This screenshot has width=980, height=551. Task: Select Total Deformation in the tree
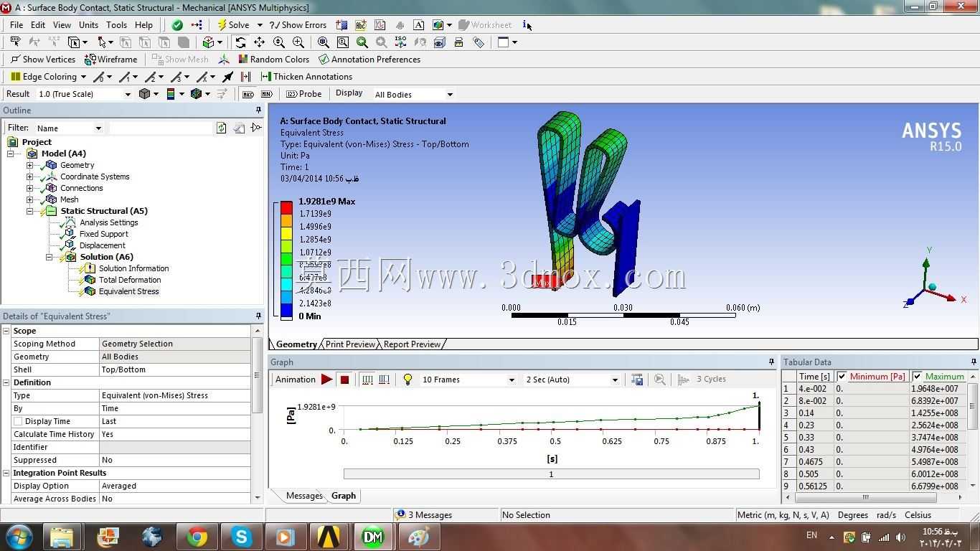[x=130, y=280]
